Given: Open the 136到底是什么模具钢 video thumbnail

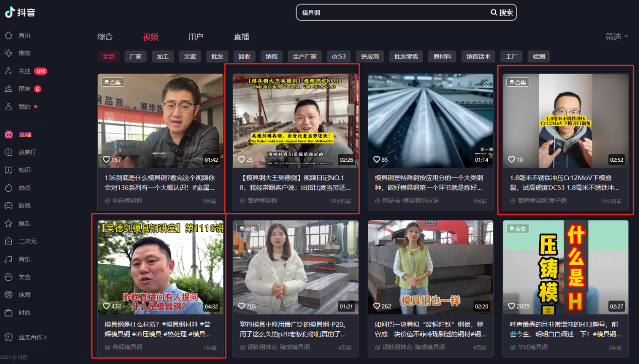Looking at the screenshot, I should click(x=160, y=120).
